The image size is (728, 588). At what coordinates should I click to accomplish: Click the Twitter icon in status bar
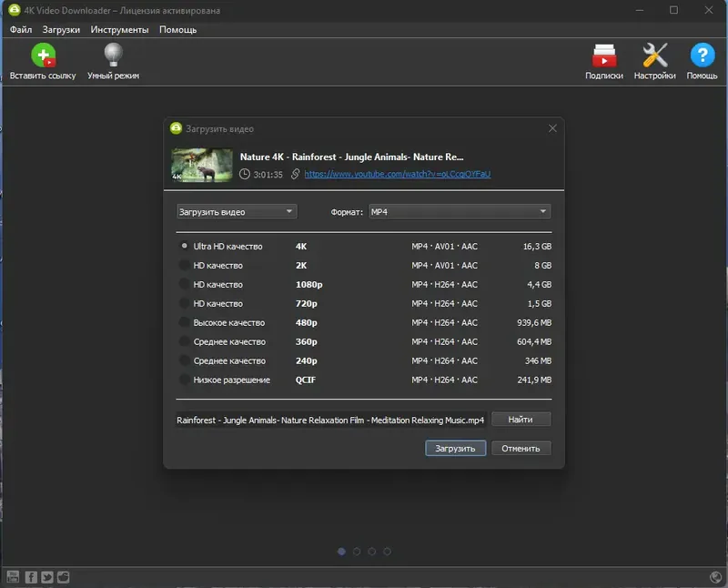coord(47,577)
